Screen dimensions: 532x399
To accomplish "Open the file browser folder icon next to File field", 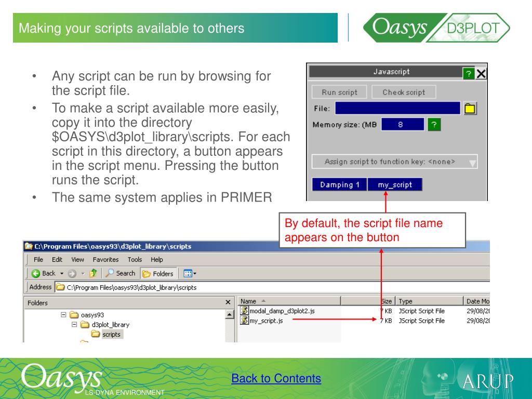I will pyautogui.click(x=470, y=109).
